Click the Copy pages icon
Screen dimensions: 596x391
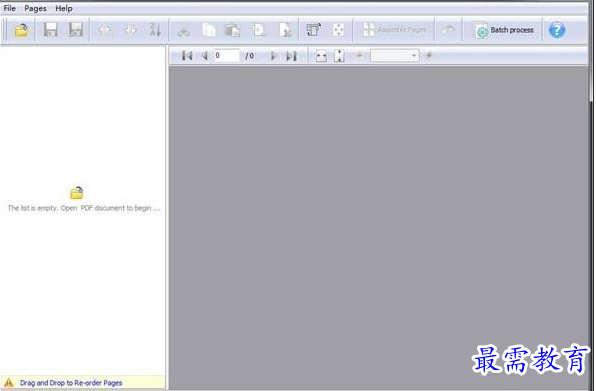click(x=209, y=30)
